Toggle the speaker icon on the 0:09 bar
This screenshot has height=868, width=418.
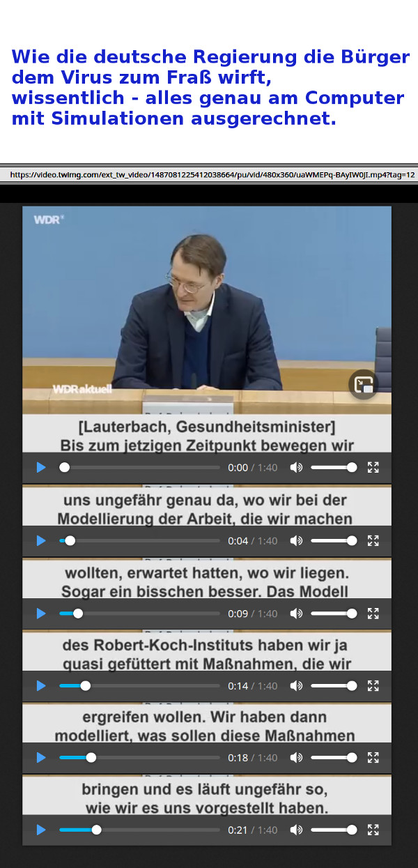click(296, 614)
